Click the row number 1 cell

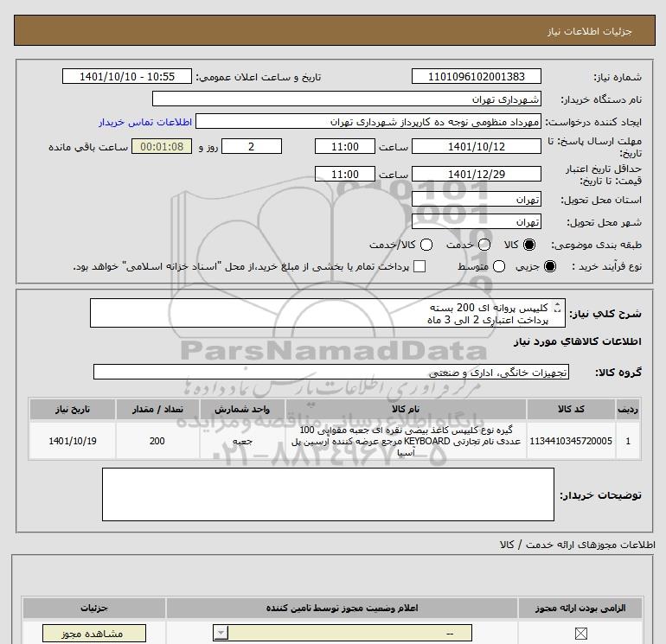tap(628, 441)
